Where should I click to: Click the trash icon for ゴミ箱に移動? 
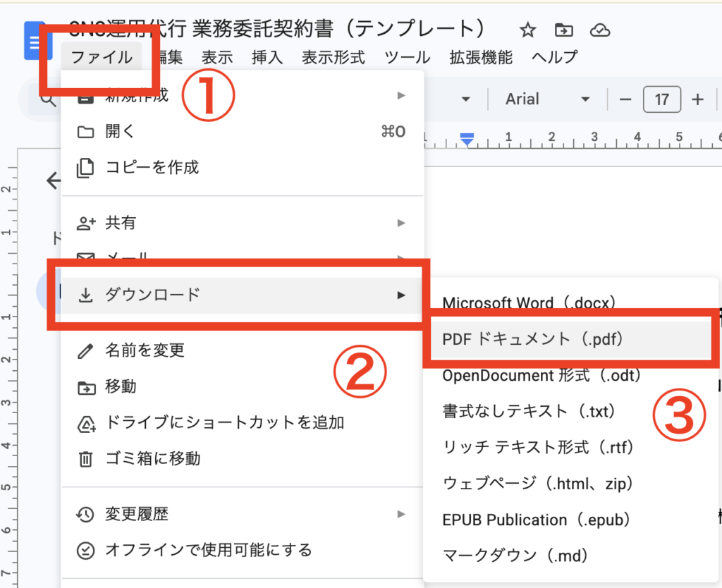(85, 459)
